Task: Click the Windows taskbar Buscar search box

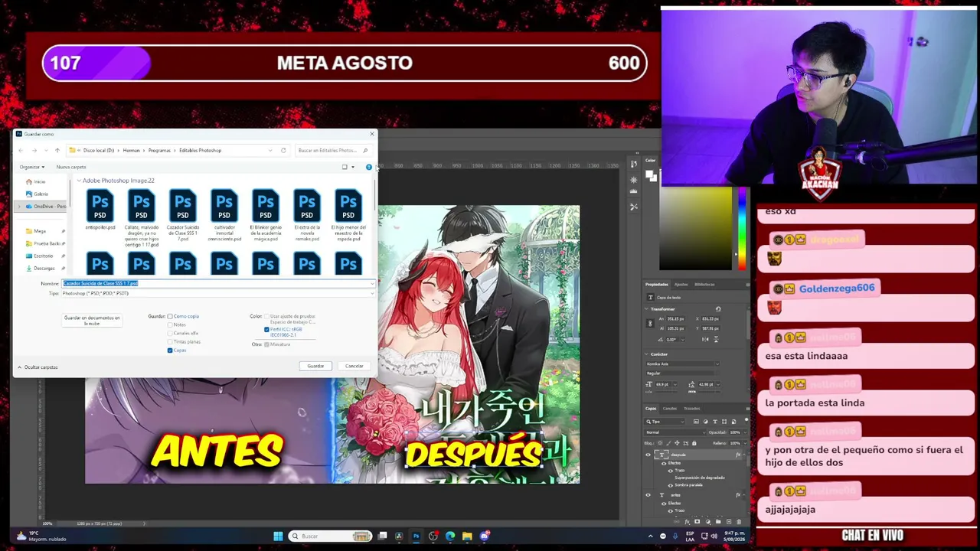Action: (x=331, y=536)
